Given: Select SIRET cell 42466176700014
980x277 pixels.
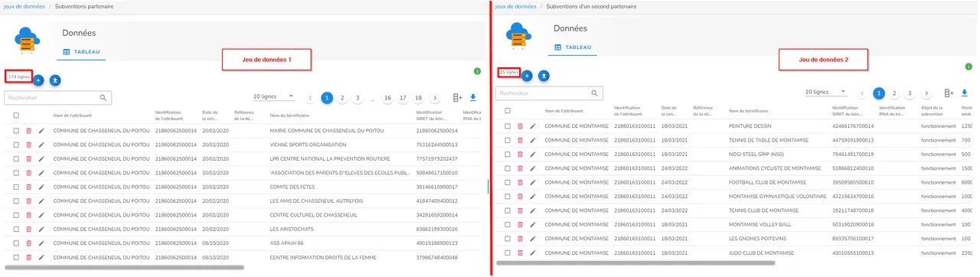Looking at the screenshot, I should (853, 126).
